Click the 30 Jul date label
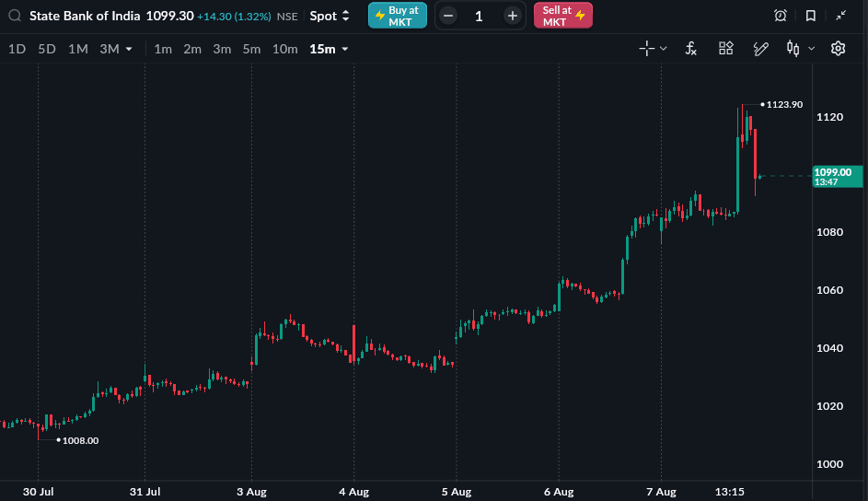The height and width of the screenshot is (501, 868). (38, 492)
